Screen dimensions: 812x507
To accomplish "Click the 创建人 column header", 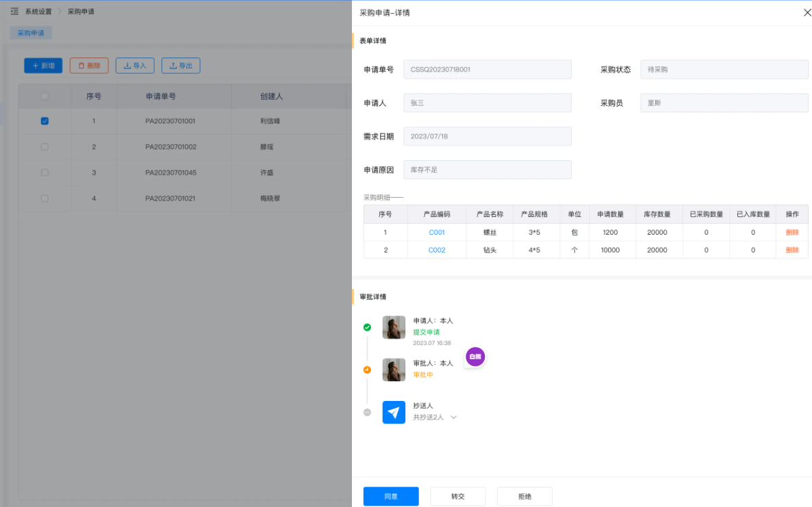I will [x=271, y=96].
